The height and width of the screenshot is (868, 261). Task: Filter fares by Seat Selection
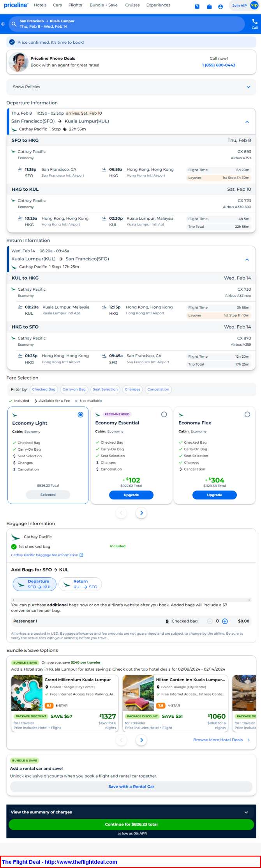coord(105,389)
